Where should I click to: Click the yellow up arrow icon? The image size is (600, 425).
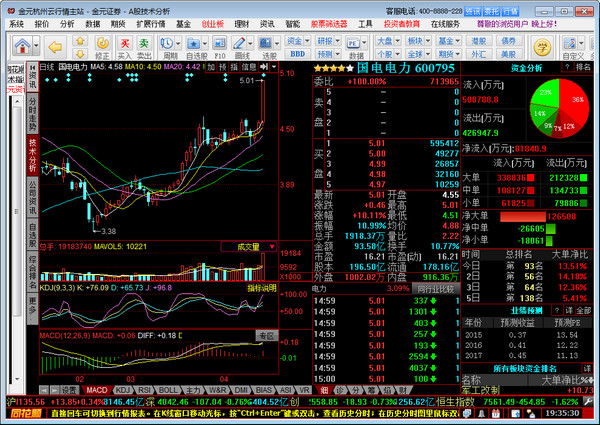[80, 41]
